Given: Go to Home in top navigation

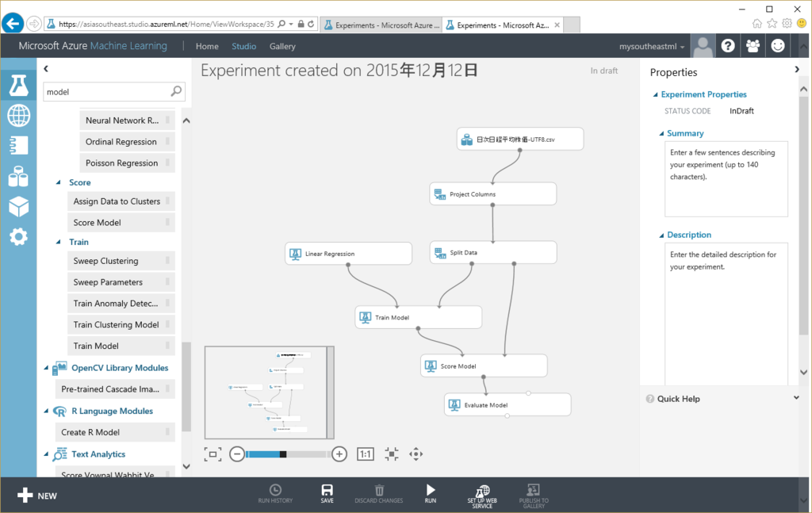Looking at the screenshot, I should click(x=207, y=46).
